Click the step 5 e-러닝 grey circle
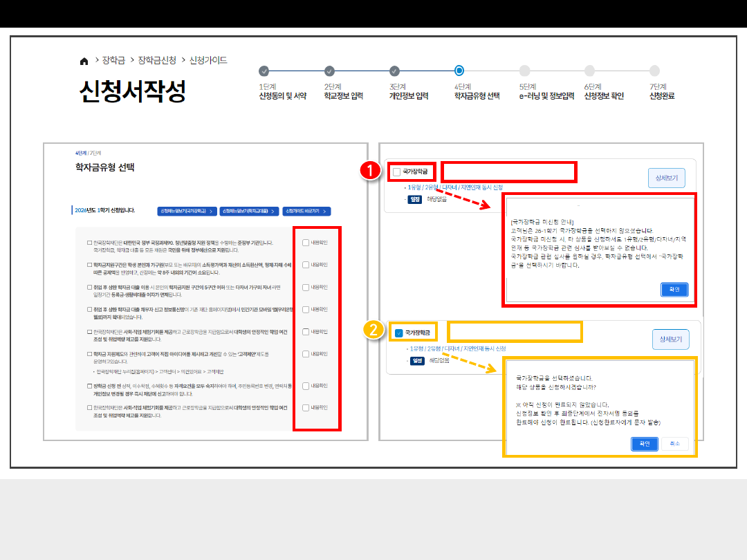The height and width of the screenshot is (560, 747). (x=524, y=71)
